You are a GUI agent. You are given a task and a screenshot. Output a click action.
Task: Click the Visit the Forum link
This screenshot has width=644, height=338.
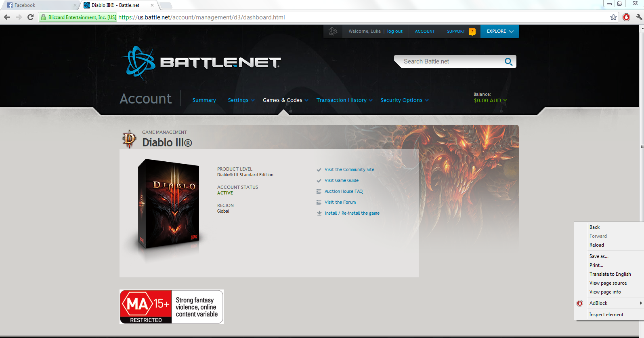(340, 203)
